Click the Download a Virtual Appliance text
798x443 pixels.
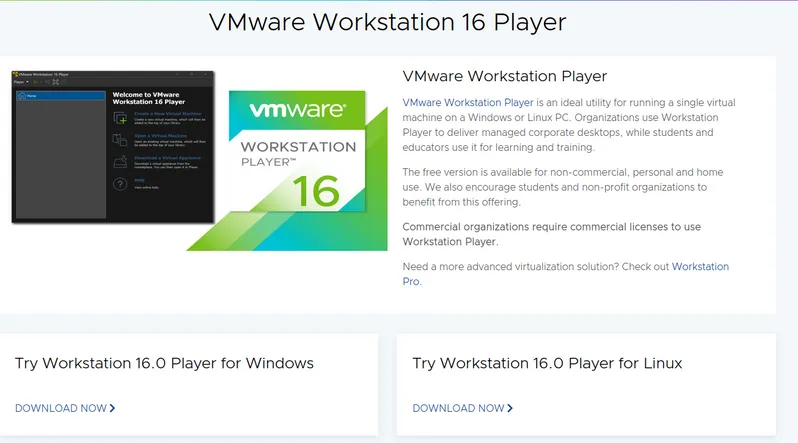click(x=168, y=158)
